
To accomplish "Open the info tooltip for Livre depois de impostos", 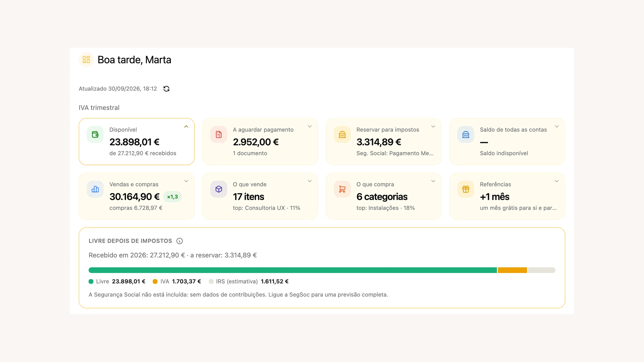I will (180, 241).
